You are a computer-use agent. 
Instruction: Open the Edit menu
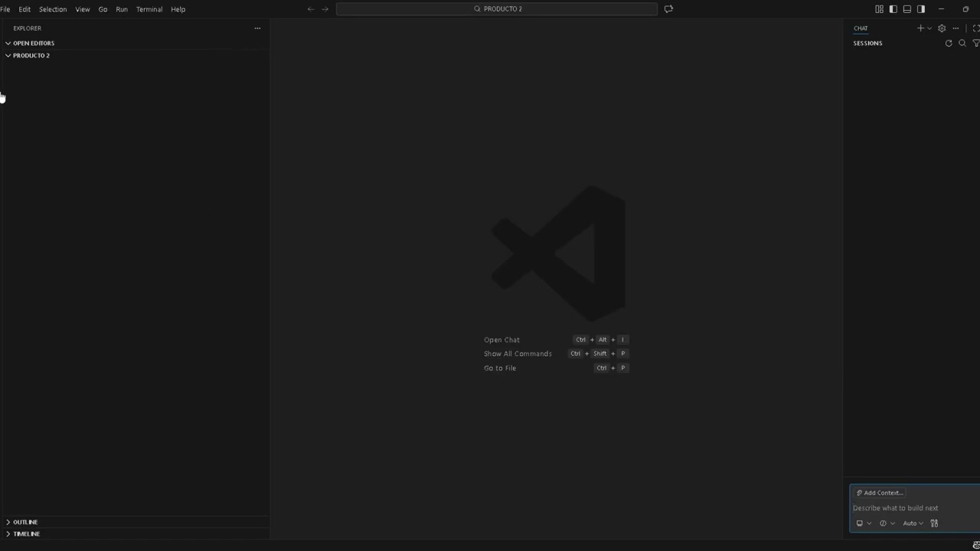[x=24, y=9]
